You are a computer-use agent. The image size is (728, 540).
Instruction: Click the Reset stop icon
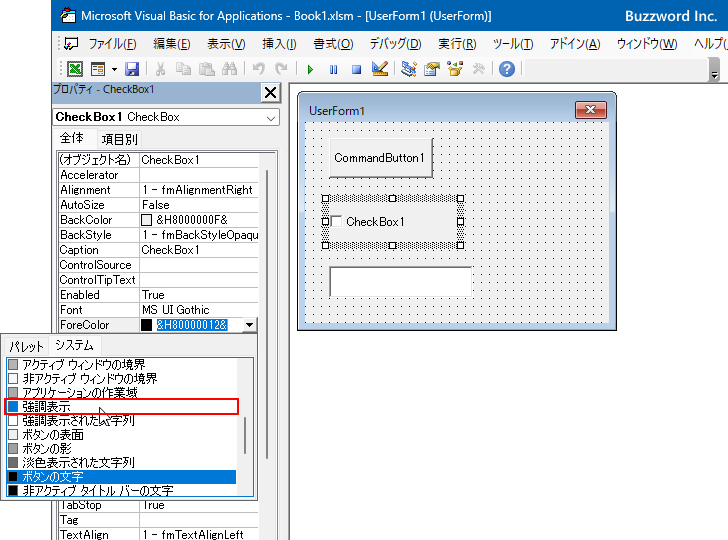click(x=356, y=70)
